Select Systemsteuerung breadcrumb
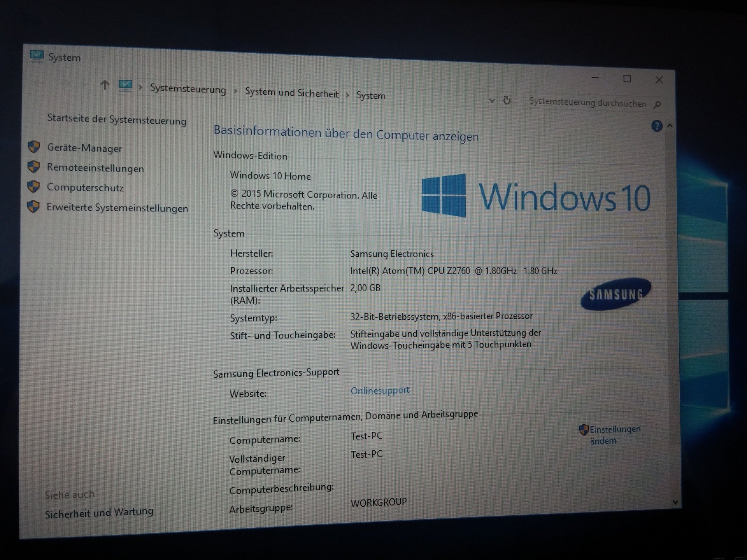 coord(188,89)
